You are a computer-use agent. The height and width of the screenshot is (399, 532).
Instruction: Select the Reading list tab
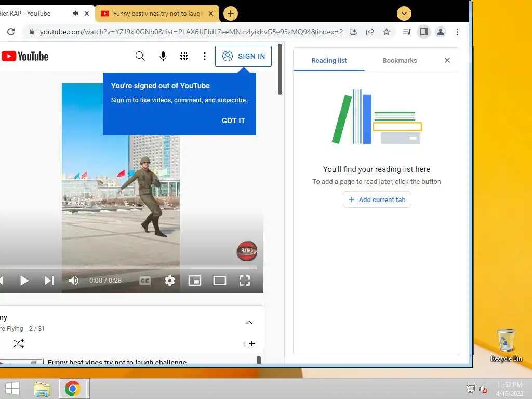tap(329, 60)
